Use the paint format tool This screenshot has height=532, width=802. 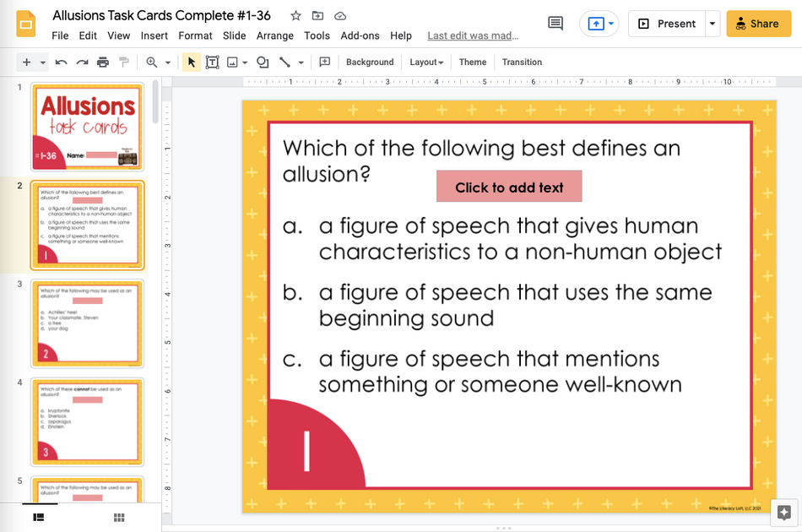pos(122,62)
